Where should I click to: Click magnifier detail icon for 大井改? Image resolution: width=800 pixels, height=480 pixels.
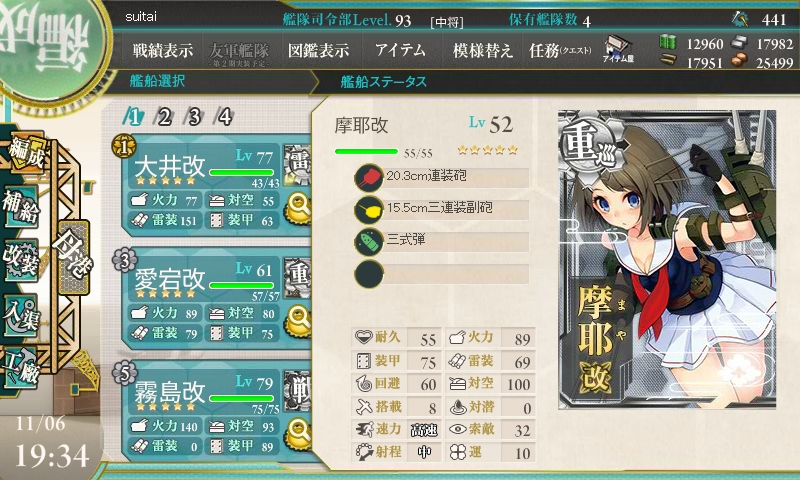coord(298,208)
